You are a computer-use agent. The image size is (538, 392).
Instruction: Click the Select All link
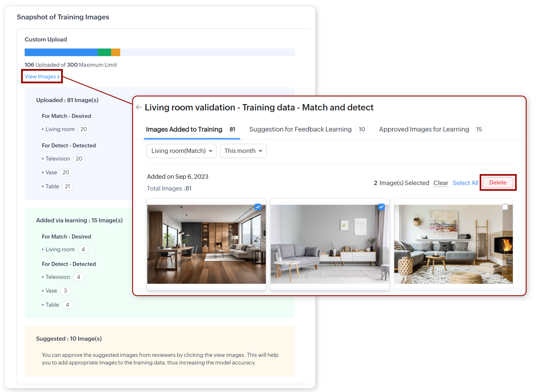pos(465,183)
